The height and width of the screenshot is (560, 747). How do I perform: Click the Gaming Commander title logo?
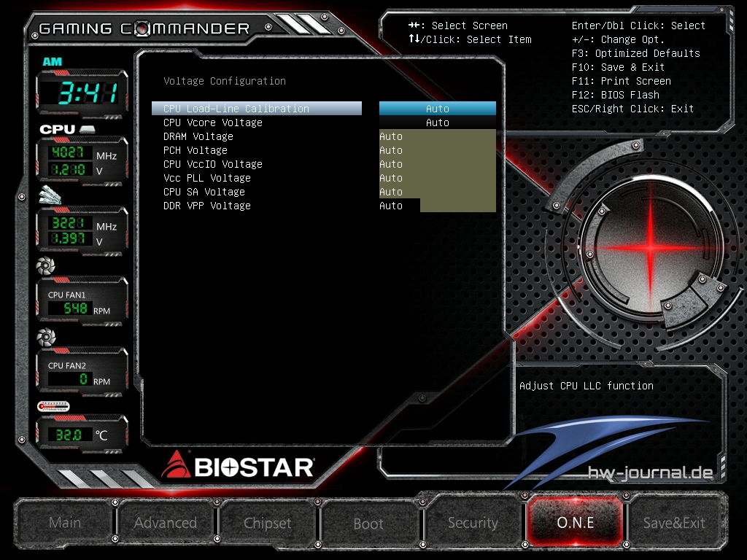click(x=144, y=28)
